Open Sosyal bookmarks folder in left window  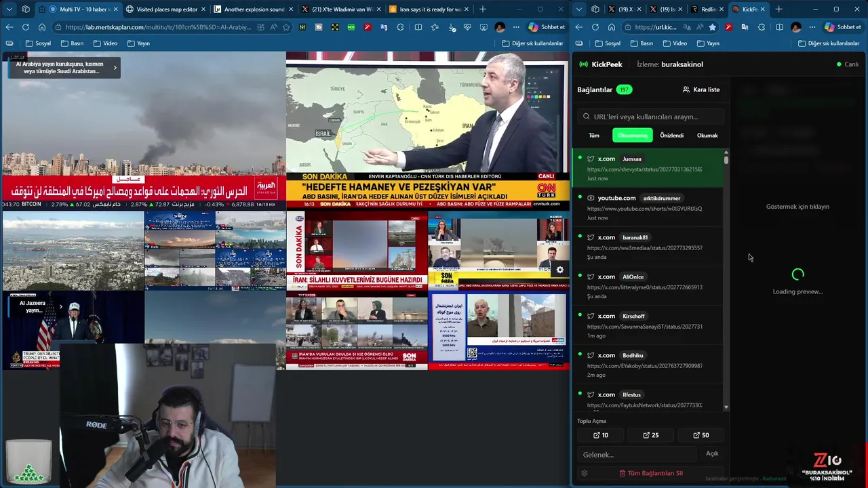(38, 43)
